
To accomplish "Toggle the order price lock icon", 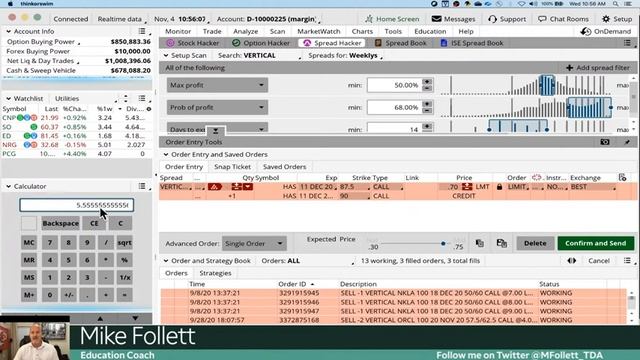I will [x=499, y=187].
